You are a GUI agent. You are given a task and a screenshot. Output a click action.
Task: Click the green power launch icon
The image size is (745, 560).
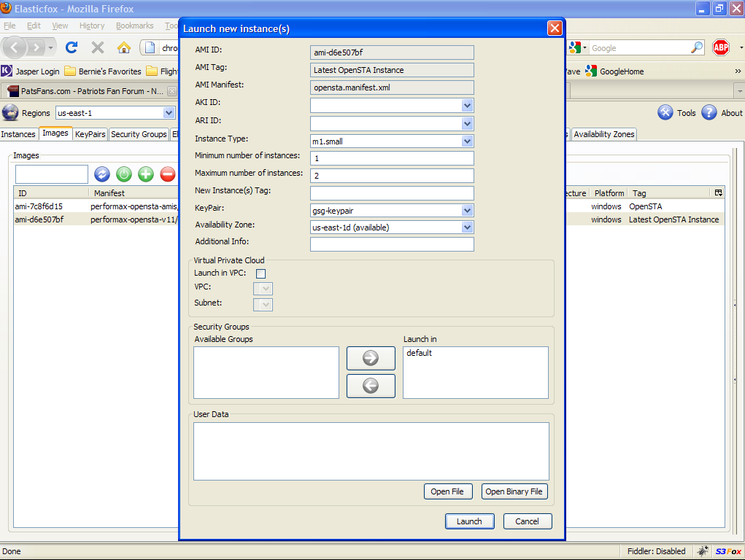[124, 174]
